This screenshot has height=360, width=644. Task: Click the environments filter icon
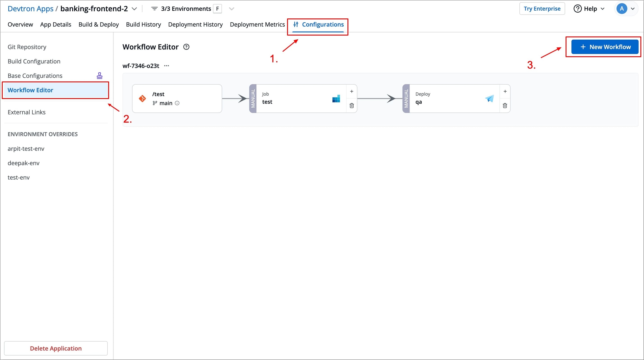(154, 9)
